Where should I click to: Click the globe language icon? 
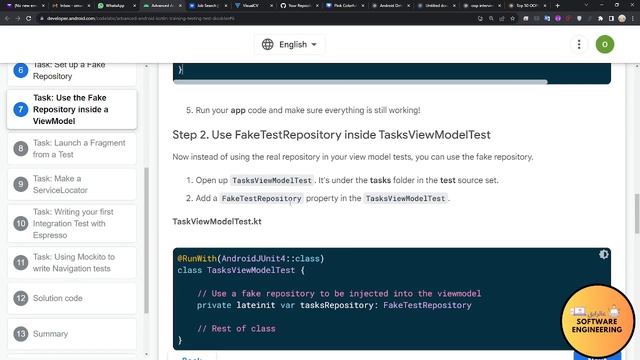[x=267, y=44]
